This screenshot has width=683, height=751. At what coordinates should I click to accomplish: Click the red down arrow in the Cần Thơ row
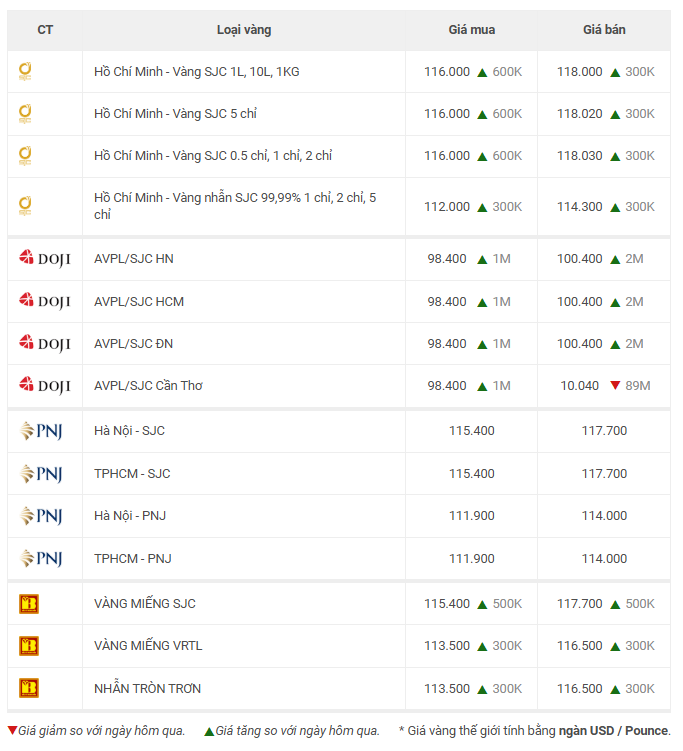[615, 385]
